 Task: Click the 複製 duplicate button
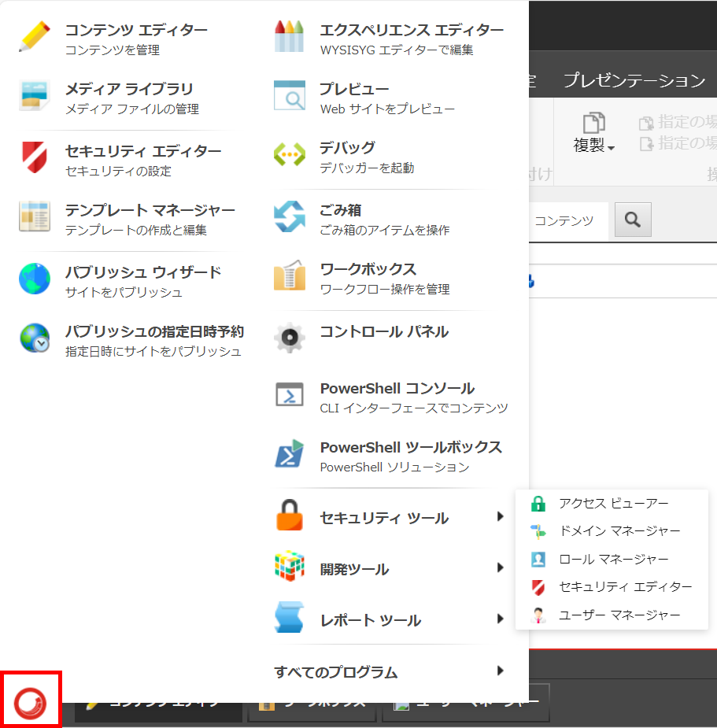pyautogui.click(x=593, y=131)
